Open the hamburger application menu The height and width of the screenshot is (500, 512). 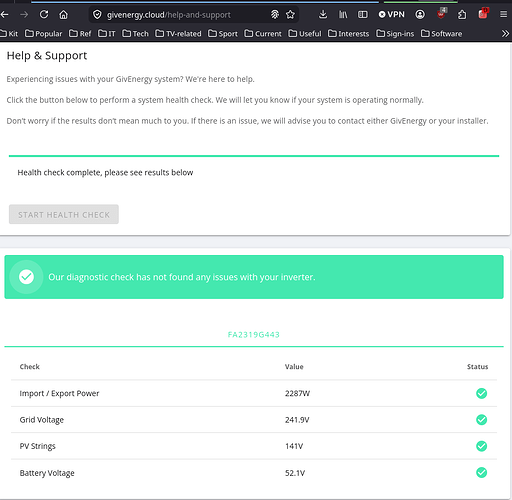pos(503,14)
